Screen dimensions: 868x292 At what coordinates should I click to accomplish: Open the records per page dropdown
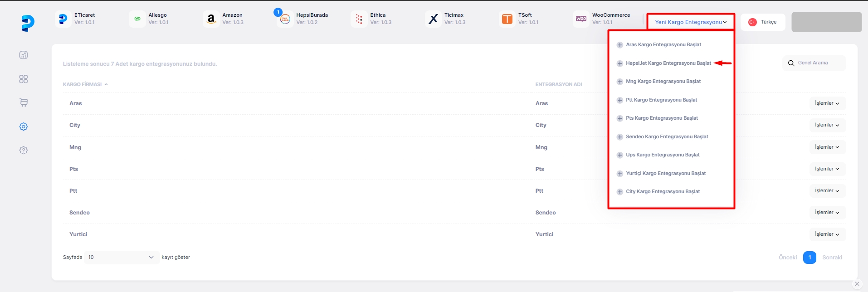tap(121, 258)
